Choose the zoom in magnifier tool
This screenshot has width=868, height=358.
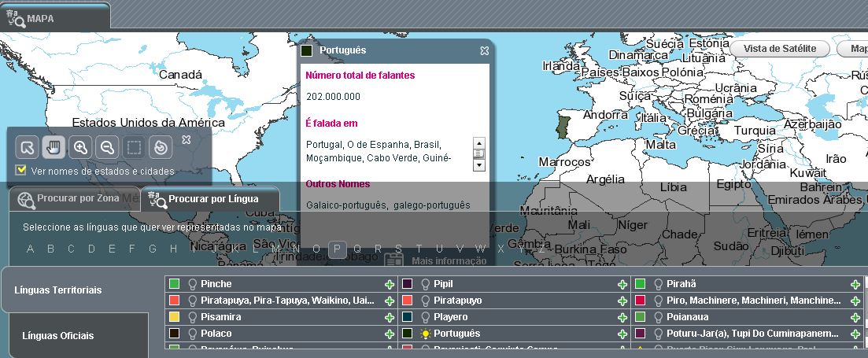[x=81, y=147]
